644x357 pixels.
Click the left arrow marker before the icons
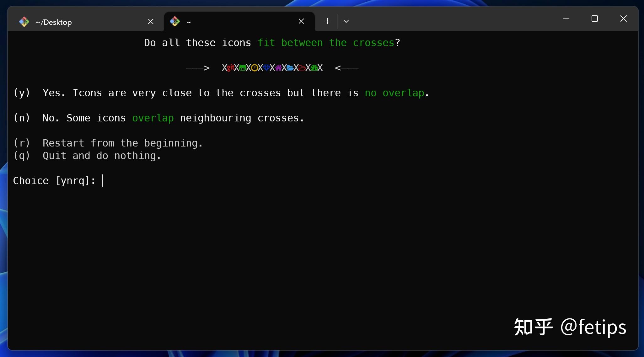click(x=198, y=68)
